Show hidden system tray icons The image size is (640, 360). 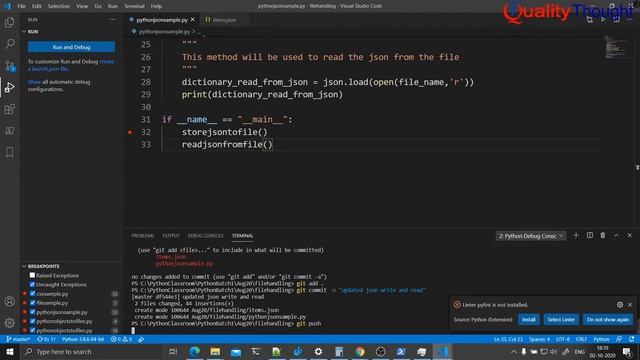pyautogui.click(x=513, y=351)
